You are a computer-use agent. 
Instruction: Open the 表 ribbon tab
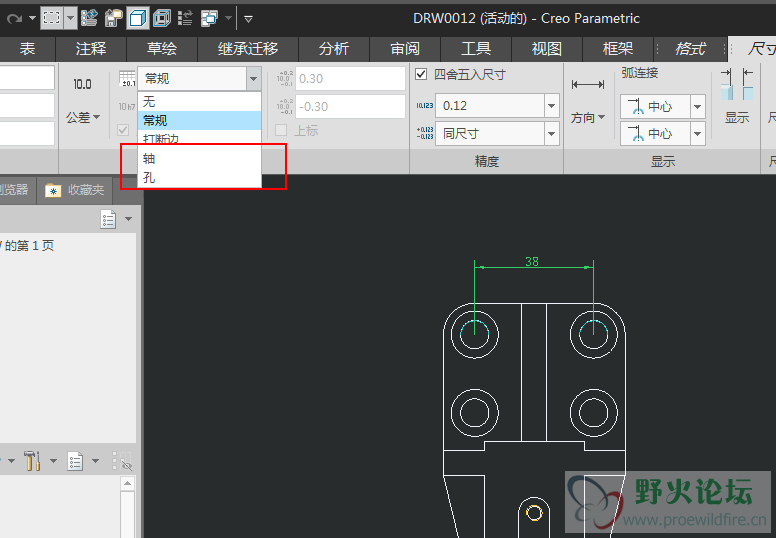(x=27, y=49)
